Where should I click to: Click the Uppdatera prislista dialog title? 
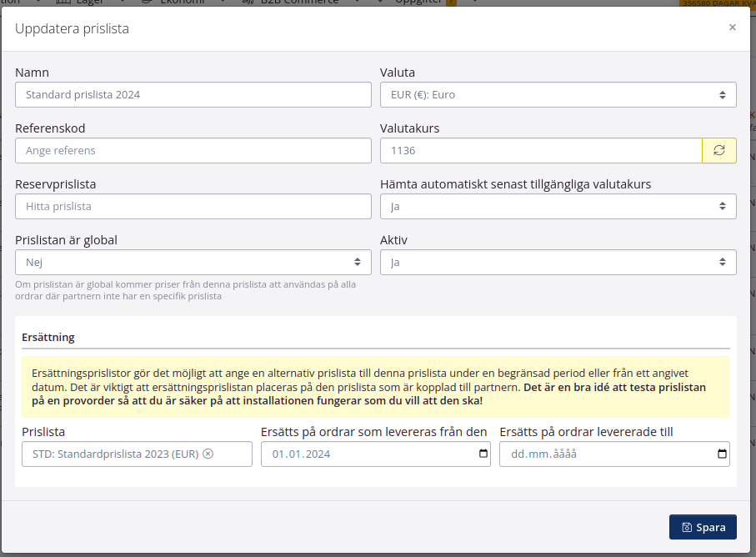(72, 29)
